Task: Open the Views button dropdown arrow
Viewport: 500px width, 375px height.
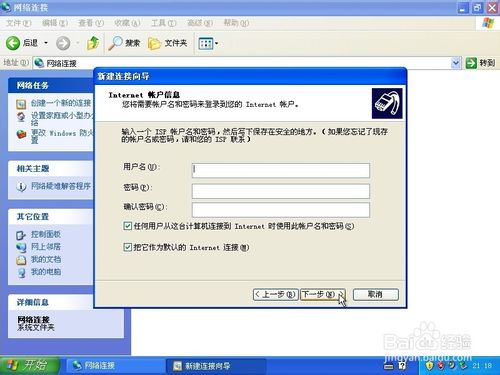Action: (x=217, y=43)
